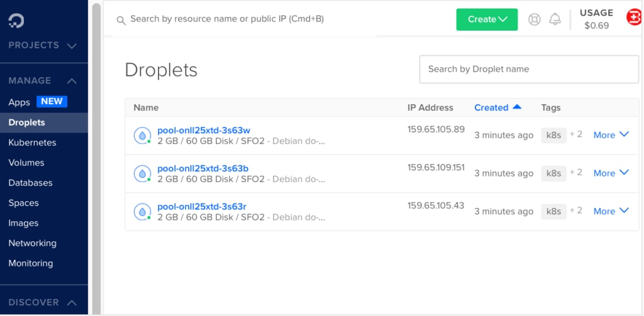The height and width of the screenshot is (316, 644).
Task: Go to Kubernetes in sidebar
Action: [x=33, y=143]
